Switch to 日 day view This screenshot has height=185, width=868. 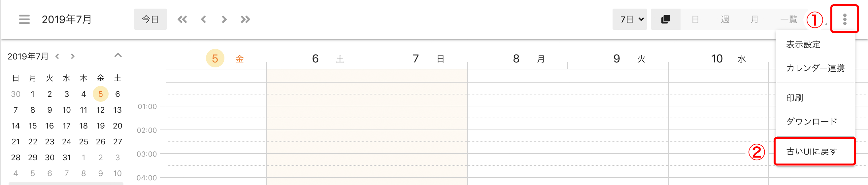click(x=695, y=19)
